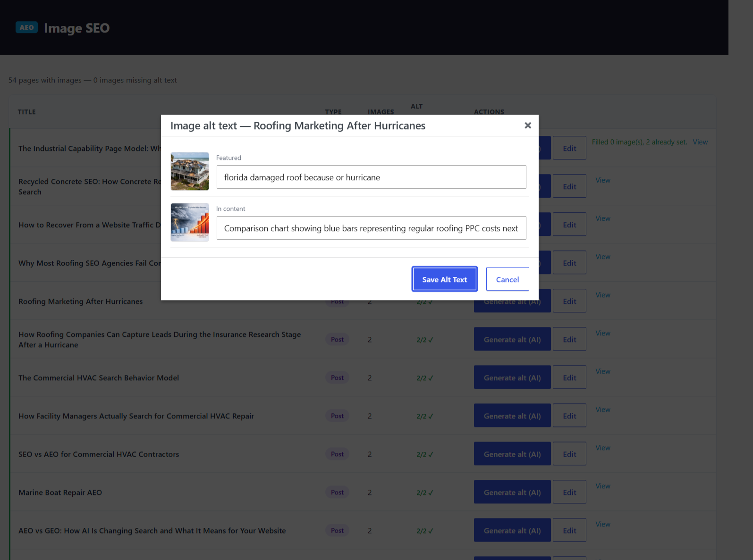Generate alt for AEO vs GEO post
This screenshot has width=753, height=560.
512,530
